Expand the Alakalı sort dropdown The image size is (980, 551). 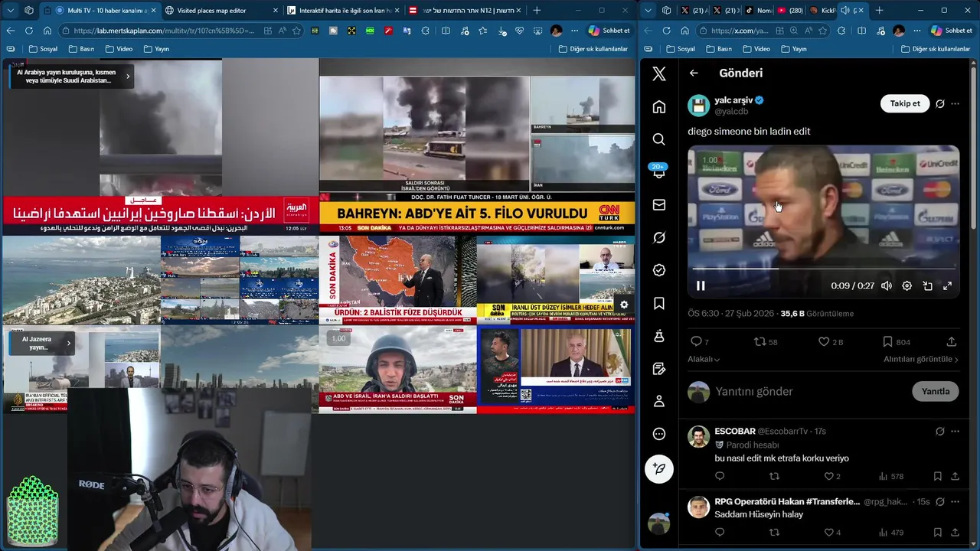(704, 360)
